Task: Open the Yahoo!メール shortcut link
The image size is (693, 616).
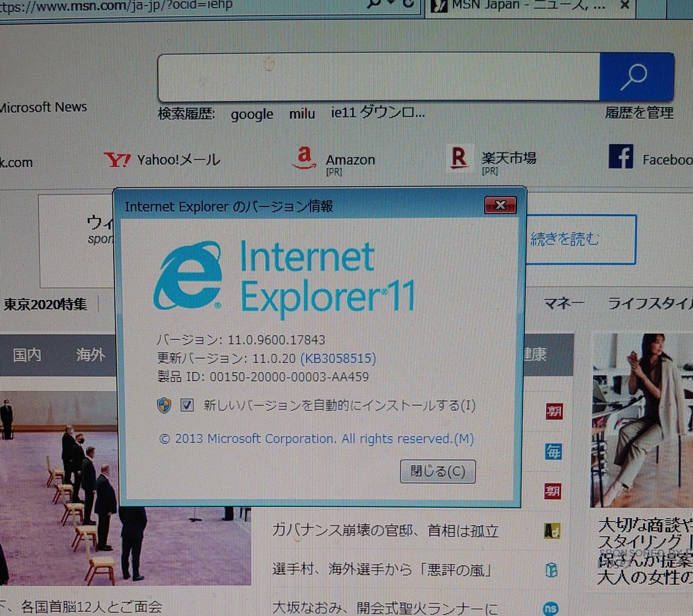Action: click(x=179, y=160)
